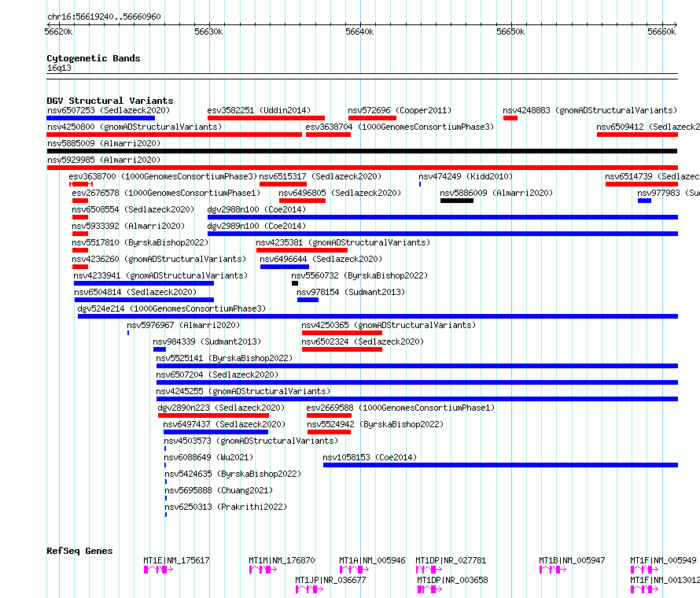Click the chr16:56619240..56660960 coordinates text
Image resolution: width=700 pixels, height=598 pixels.
pyautogui.click(x=104, y=17)
